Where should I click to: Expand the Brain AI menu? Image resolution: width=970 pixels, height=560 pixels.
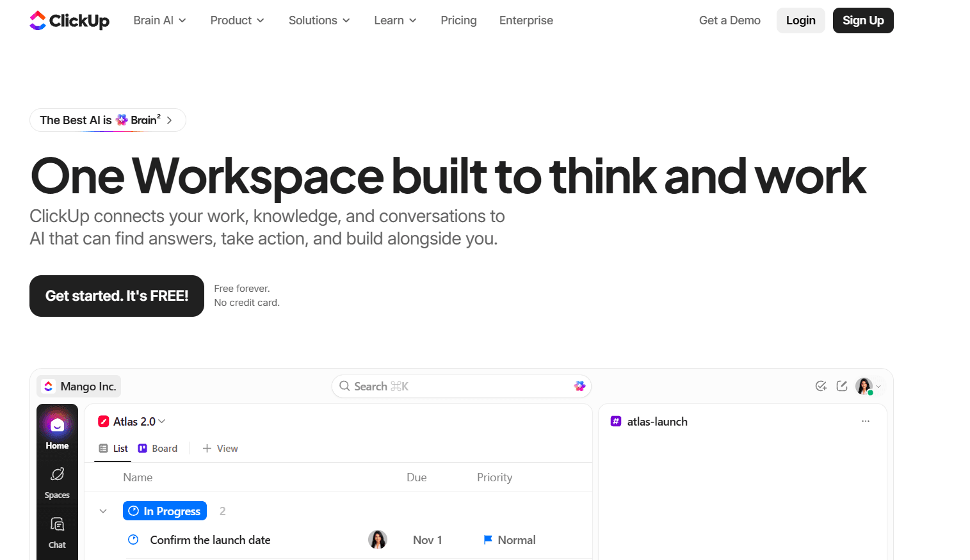click(159, 20)
